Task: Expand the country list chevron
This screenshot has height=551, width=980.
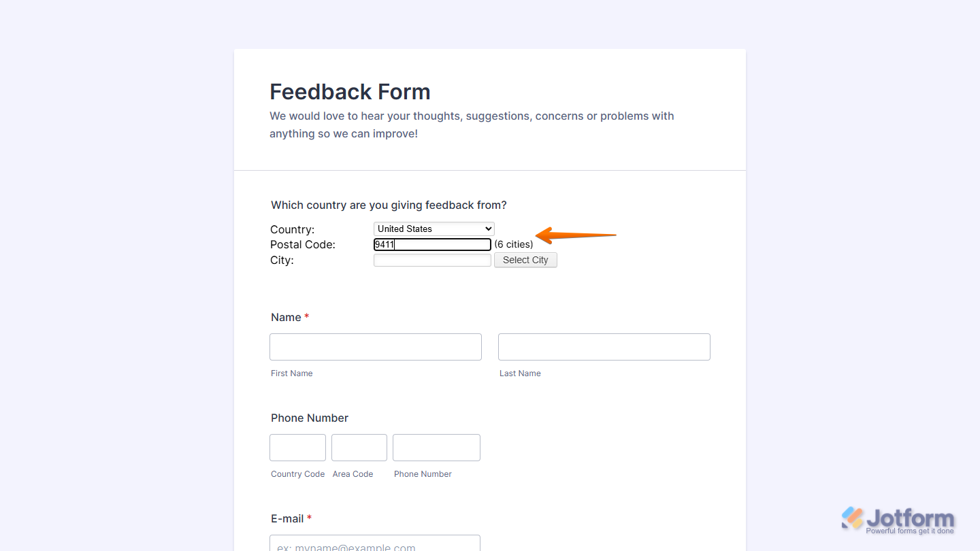Action: point(487,229)
